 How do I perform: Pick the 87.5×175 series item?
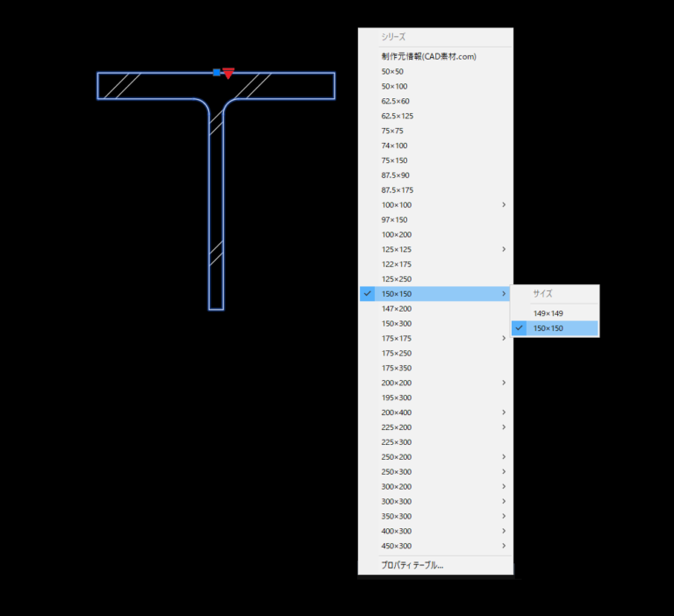point(398,190)
